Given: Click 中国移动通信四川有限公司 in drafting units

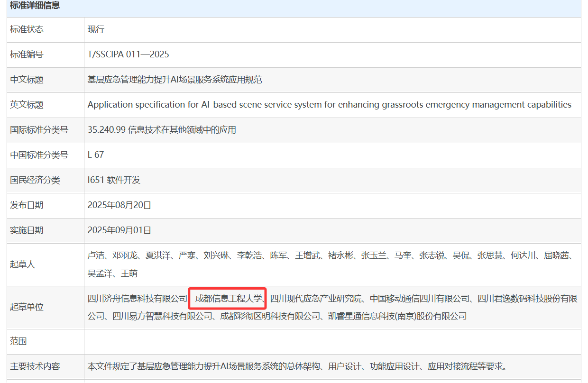Looking at the screenshot, I should 420,299.
